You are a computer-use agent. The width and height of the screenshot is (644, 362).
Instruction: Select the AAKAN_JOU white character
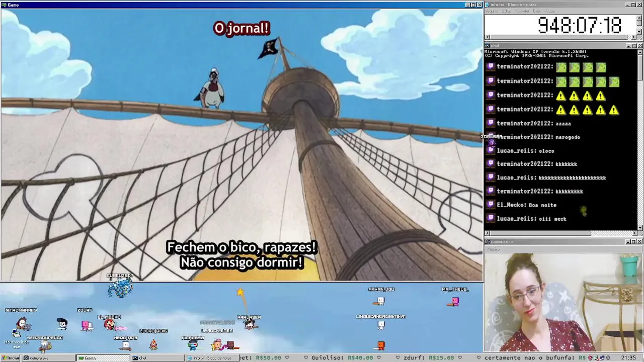(381, 301)
